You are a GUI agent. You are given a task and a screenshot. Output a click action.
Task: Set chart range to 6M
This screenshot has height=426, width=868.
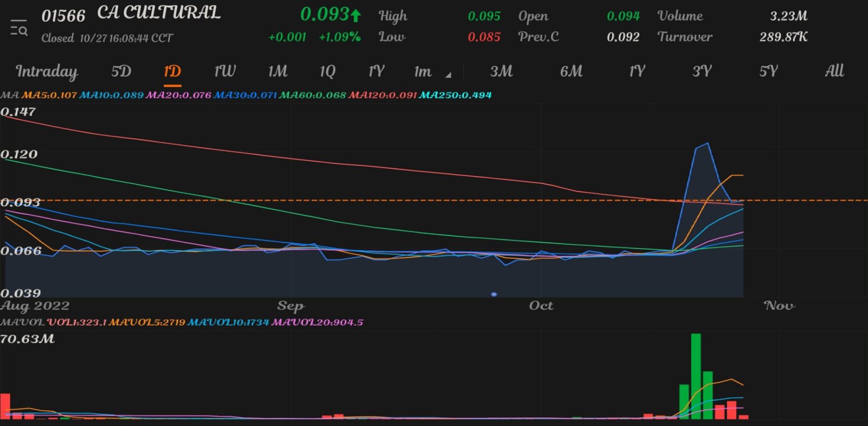[571, 71]
